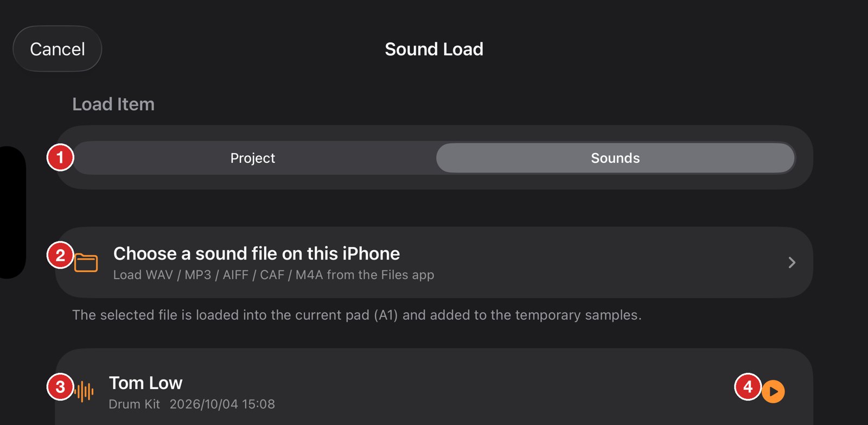The image size is (868, 425).
Task: Cancel the Sound Load dialog
Action: (x=58, y=49)
